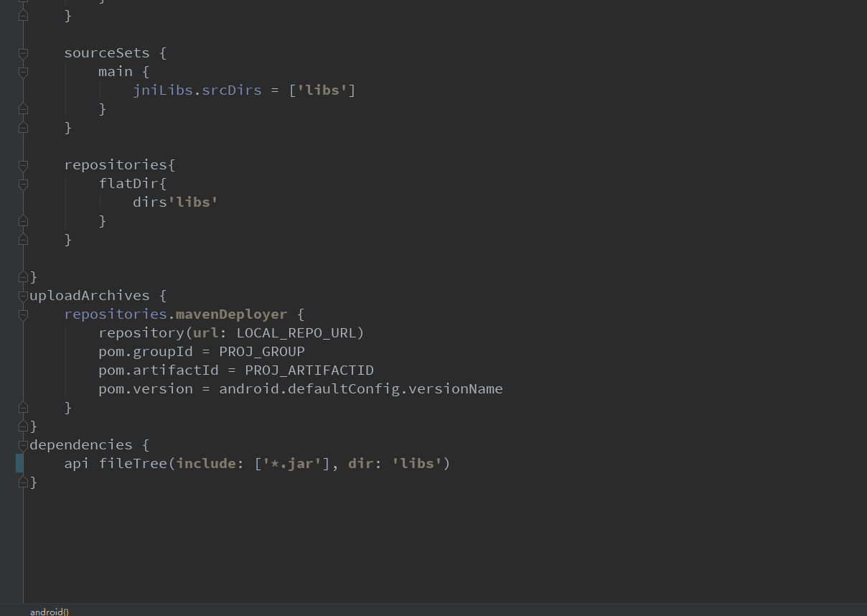This screenshot has width=867, height=616.
Task: Click the android closing brace fold marker
Action: [x=23, y=277]
